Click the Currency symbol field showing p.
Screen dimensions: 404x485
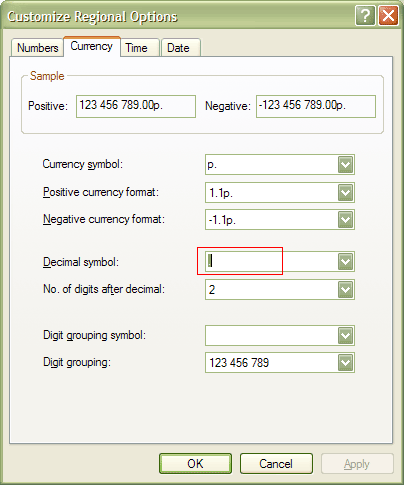[x=272, y=164]
